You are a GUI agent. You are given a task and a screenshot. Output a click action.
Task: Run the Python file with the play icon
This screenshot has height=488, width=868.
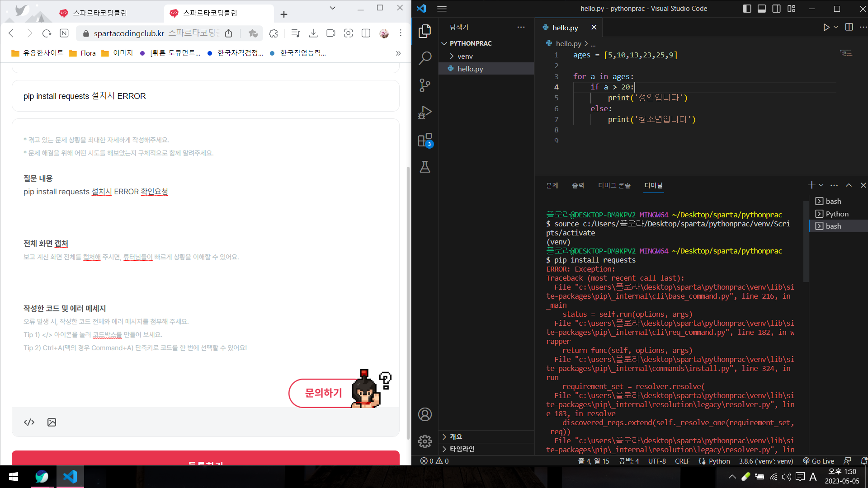point(826,28)
